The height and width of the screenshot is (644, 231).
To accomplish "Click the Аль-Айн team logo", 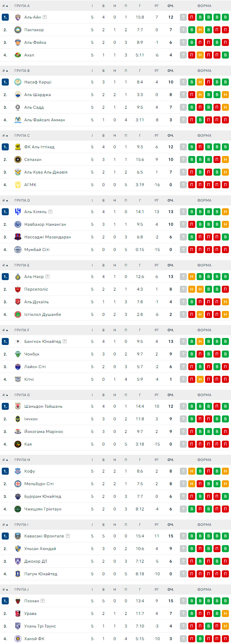I will 18,17.
